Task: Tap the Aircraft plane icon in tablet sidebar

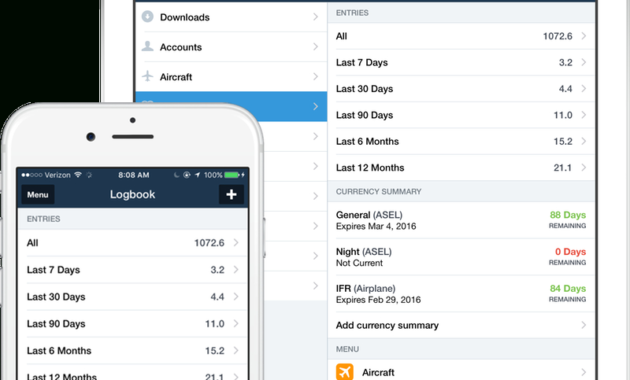Action: [147, 76]
